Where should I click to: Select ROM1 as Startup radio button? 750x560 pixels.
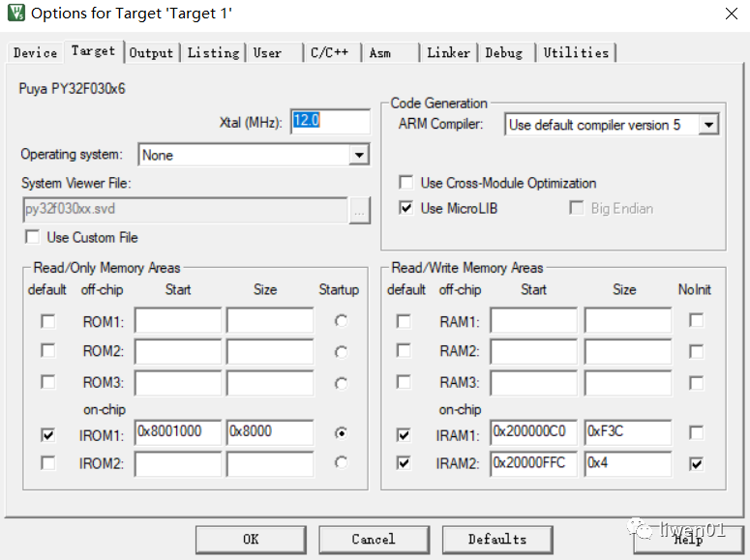pyautogui.click(x=340, y=321)
